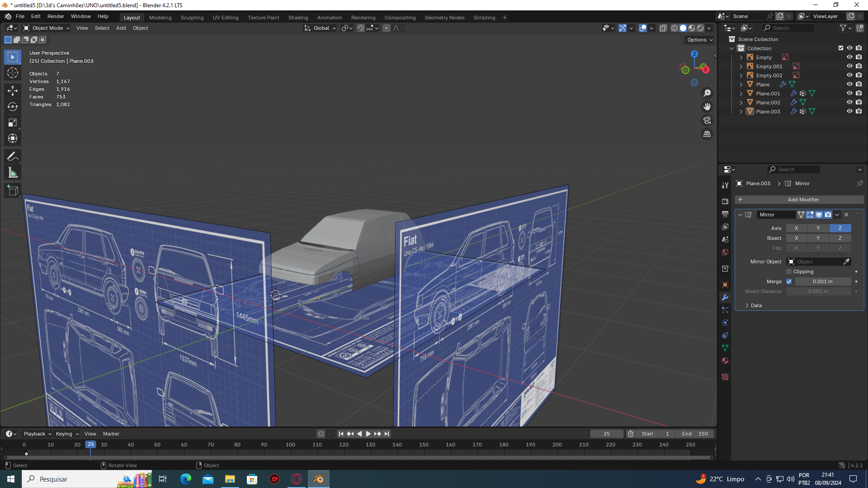Click the Merge distance value field

[822, 282]
